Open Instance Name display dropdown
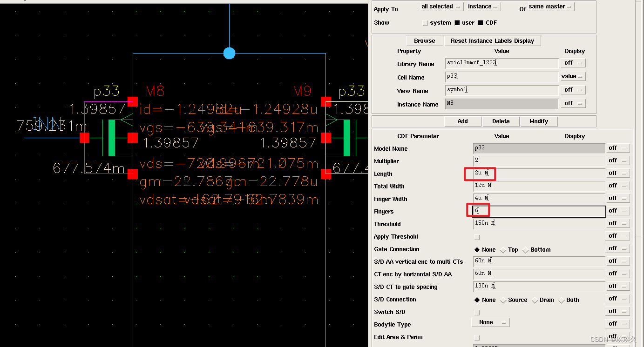The height and width of the screenshot is (347, 644). [573, 103]
